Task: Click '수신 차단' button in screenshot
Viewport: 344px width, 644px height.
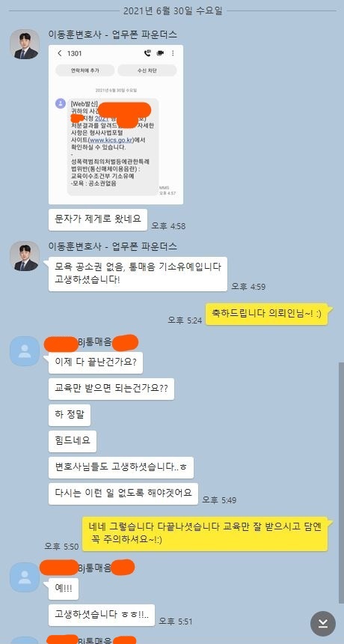Action: point(147,70)
